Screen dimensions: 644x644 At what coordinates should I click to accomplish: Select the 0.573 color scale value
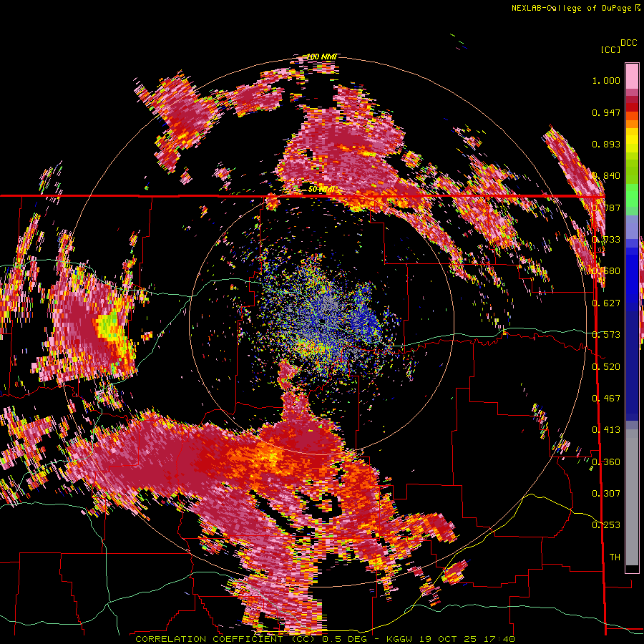click(x=606, y=335)
